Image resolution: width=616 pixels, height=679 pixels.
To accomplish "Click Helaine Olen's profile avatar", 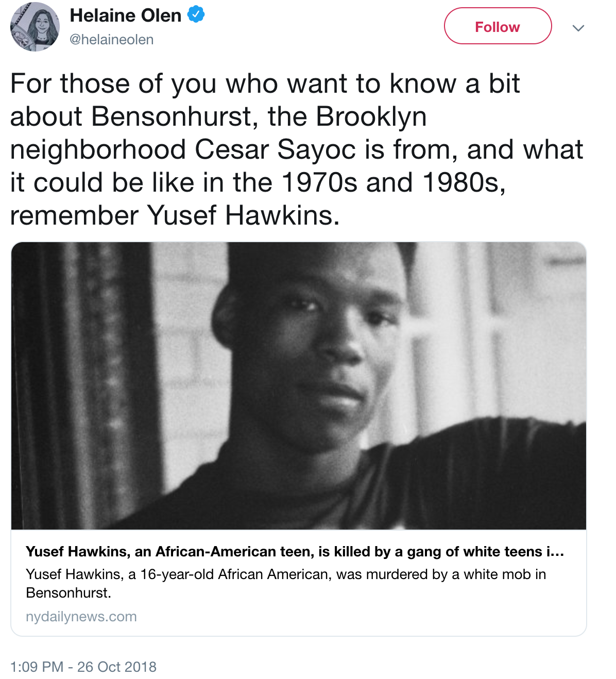I will [x=35, y=27].
